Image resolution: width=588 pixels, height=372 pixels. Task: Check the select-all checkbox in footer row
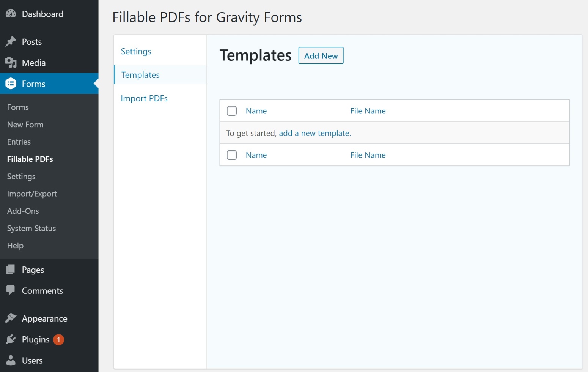coord(231,155)
